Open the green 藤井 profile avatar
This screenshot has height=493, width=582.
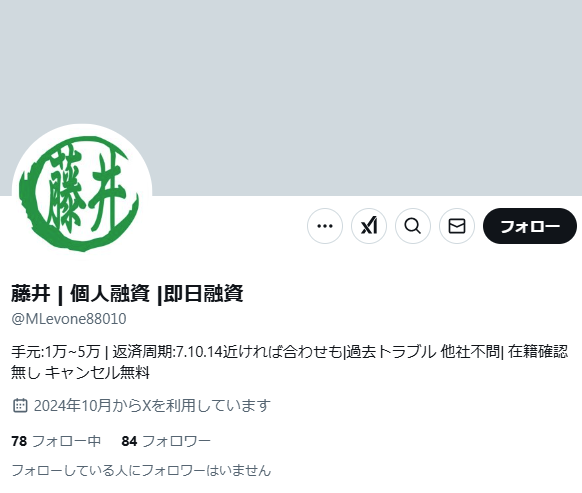click(82, 194)
